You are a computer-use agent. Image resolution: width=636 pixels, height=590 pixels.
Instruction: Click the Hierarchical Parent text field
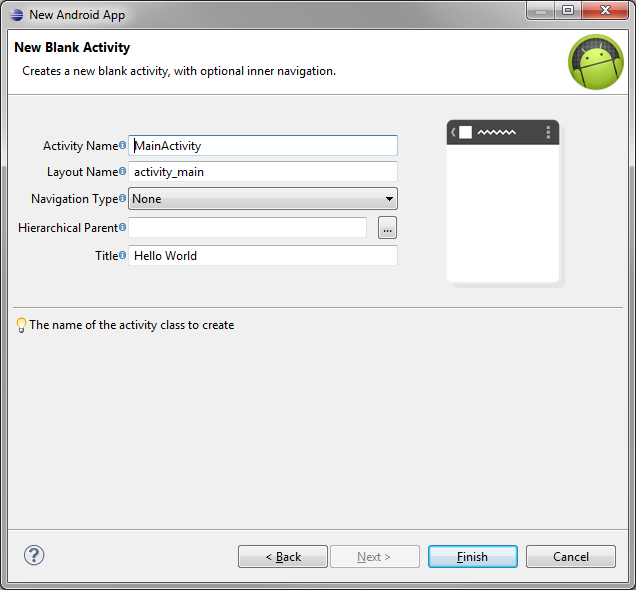tap(247, 227)
